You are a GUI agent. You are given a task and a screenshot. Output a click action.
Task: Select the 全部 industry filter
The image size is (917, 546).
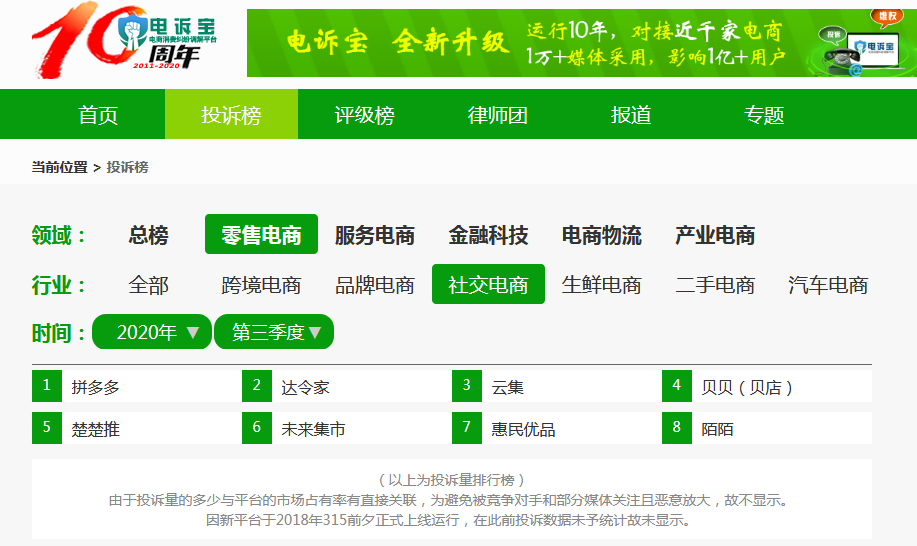pos(149,285)
